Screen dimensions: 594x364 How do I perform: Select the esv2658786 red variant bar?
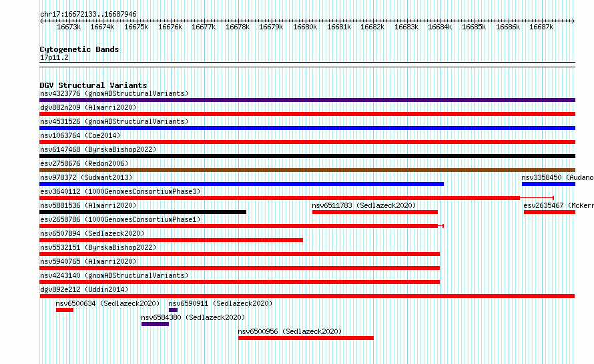pyautogui.click(x=239, y=226)
